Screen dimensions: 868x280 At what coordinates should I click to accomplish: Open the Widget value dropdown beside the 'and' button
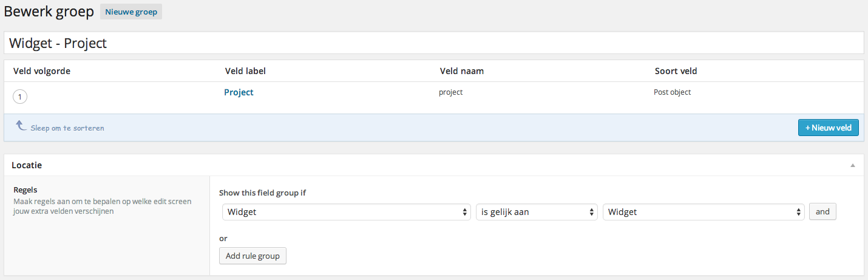[x=704, y=212]
